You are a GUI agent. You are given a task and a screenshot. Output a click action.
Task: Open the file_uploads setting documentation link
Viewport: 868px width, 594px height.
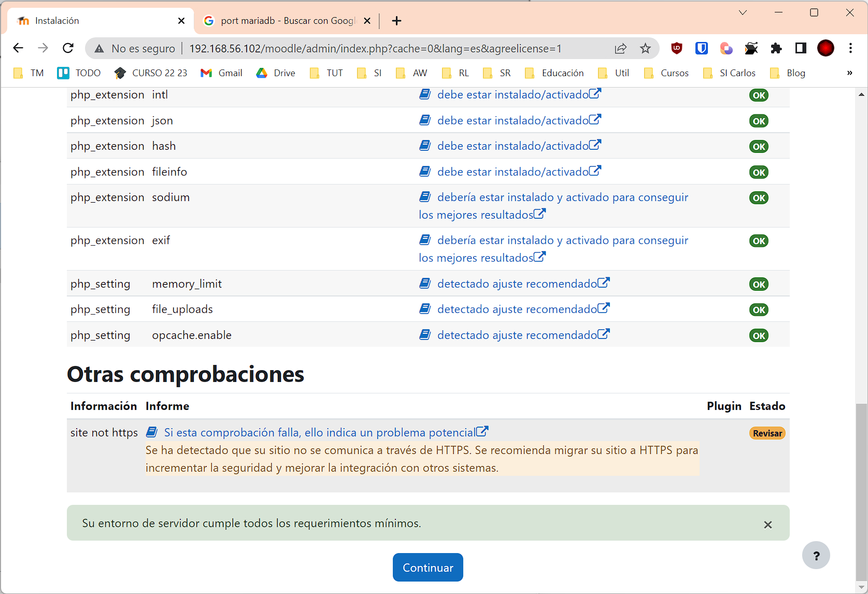(x=523, y=309)
